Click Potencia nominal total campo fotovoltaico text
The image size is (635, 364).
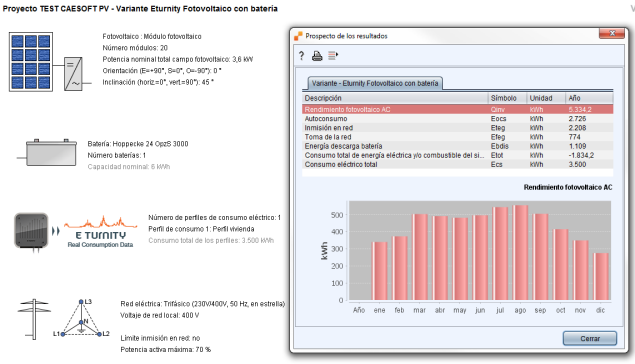click(177, 59)
